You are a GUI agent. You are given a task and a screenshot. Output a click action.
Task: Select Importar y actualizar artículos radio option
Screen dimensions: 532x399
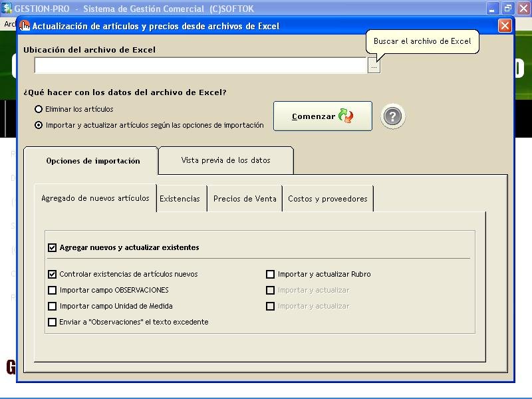point(39,125)
